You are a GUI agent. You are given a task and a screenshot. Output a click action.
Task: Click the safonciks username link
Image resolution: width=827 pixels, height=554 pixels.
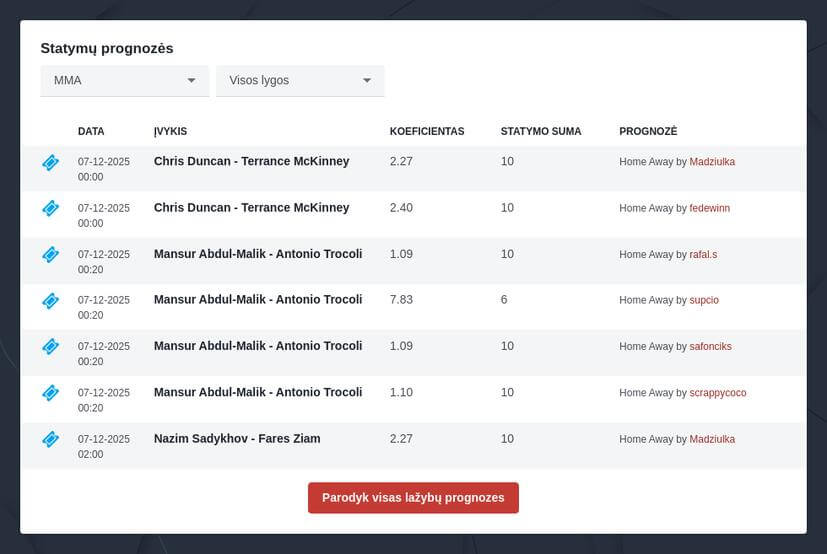710,347
